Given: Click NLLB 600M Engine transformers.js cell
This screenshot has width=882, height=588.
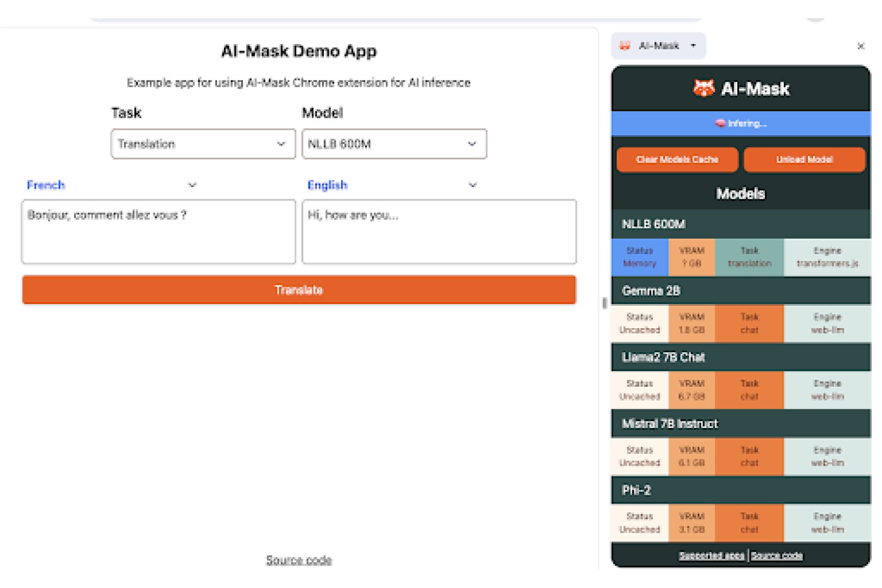Looking at the screenshot, I should 827,257.
